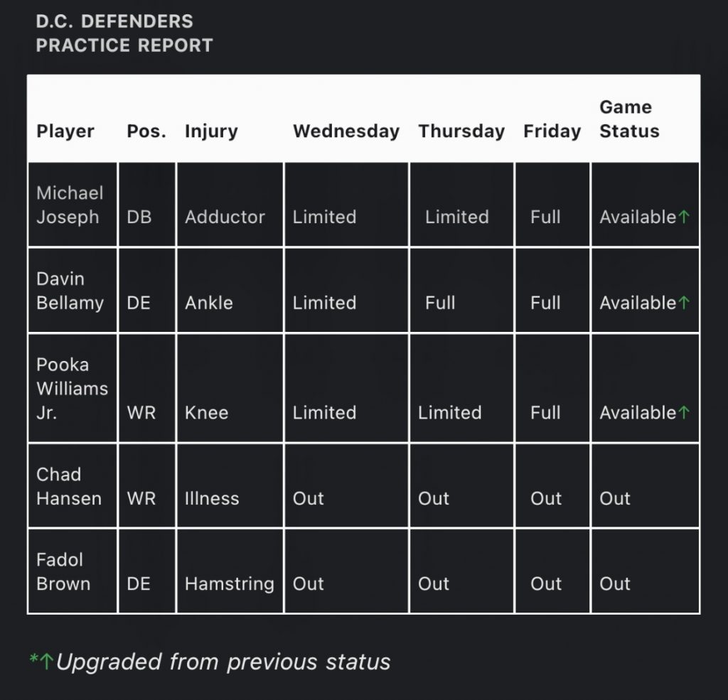The height and width of the screenshot is (700, 728).
Task: Click the Adductor injury cell
Action: [225, 217]
